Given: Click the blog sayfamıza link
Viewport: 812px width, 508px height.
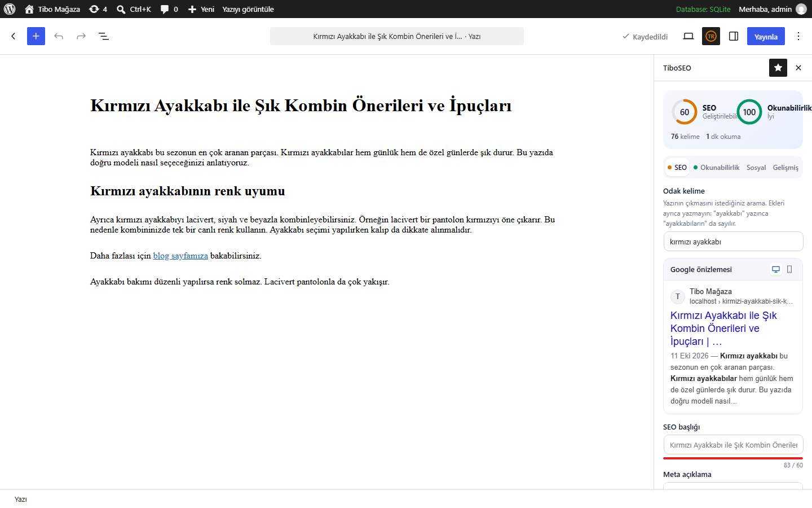Looking at the screenshot, I should (180, 256).
